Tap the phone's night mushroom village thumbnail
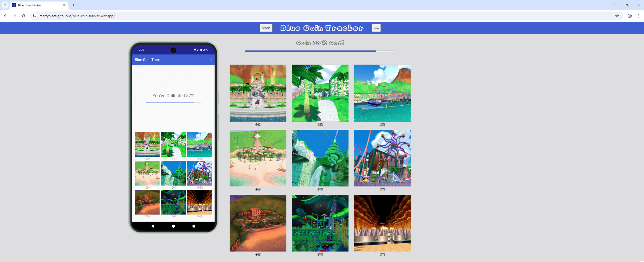Image resolution: width=644 pixels, height=262 pixels. pos(173,202)
